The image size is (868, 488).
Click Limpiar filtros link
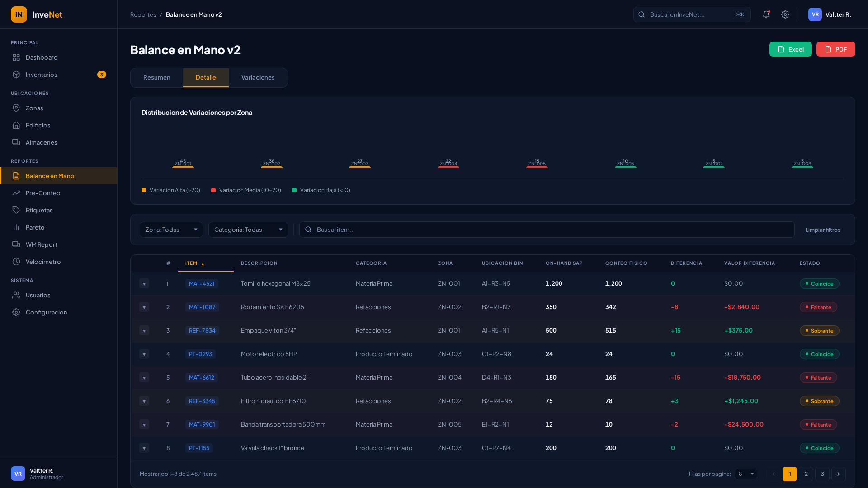pyautogui.click(x=822, y=230)
